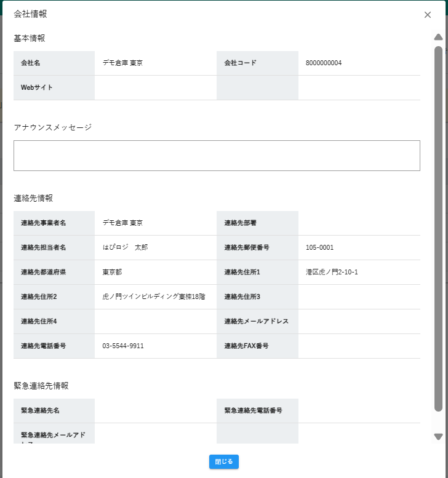Click the 会社名 value デモ倉庫 東京

pos(122,63)
